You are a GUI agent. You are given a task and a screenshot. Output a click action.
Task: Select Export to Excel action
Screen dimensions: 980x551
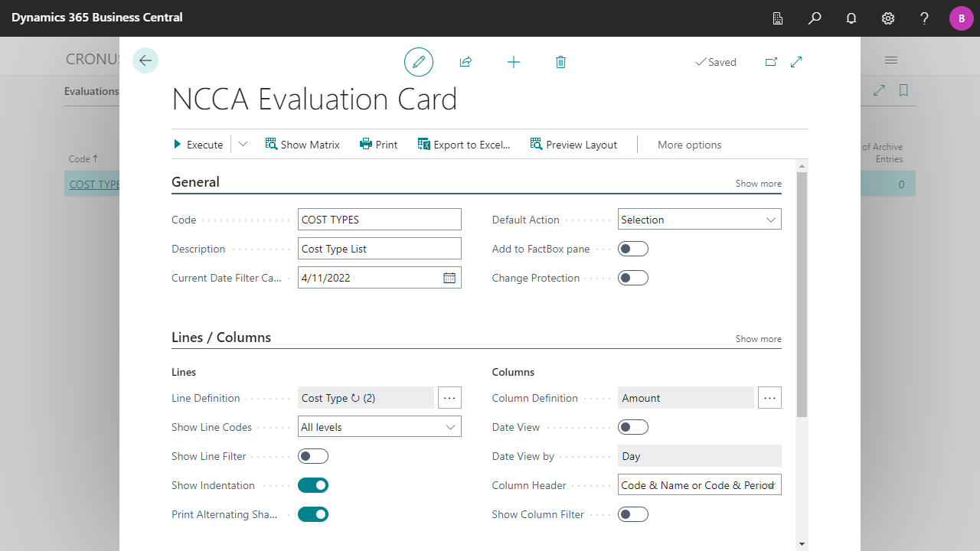point(464,145)
